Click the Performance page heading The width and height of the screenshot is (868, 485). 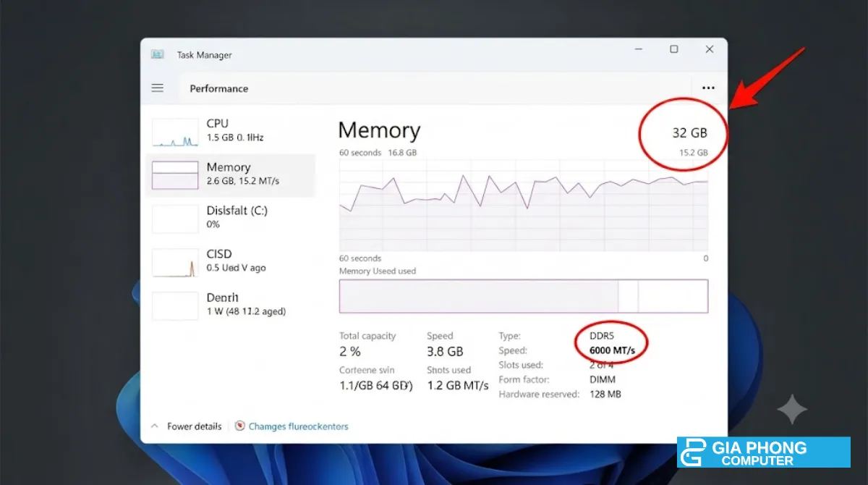[x=218, y=88]
